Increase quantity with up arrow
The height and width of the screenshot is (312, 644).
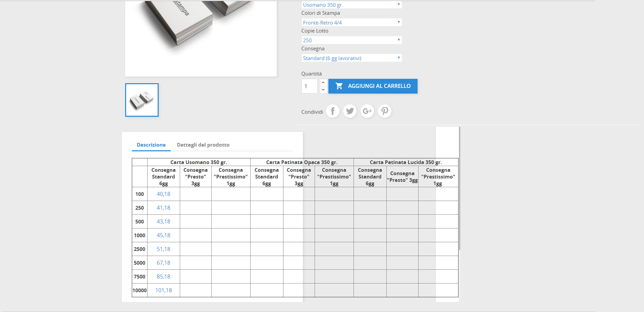323,83
